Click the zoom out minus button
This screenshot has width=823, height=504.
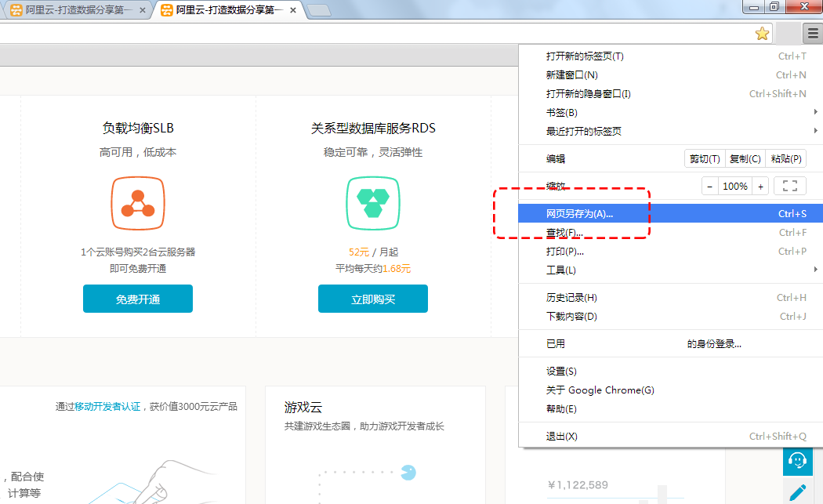[709, 187]
